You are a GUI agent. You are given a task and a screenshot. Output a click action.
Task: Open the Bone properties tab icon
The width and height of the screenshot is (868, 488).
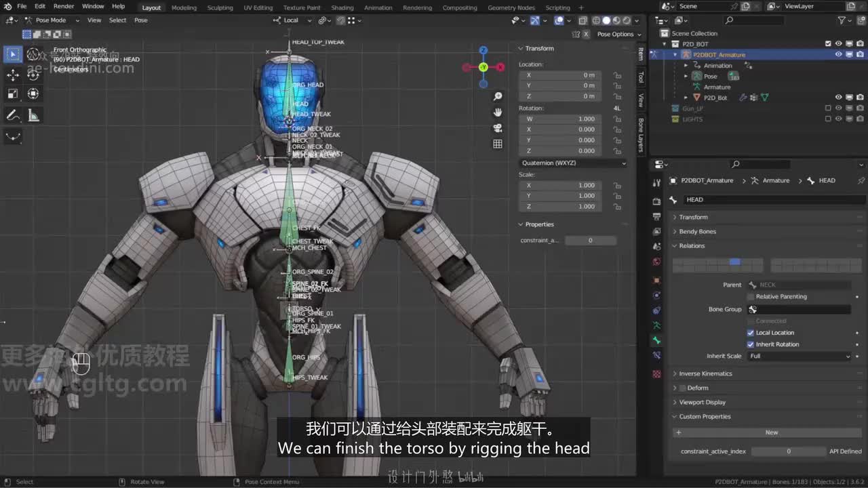[656, 340]
